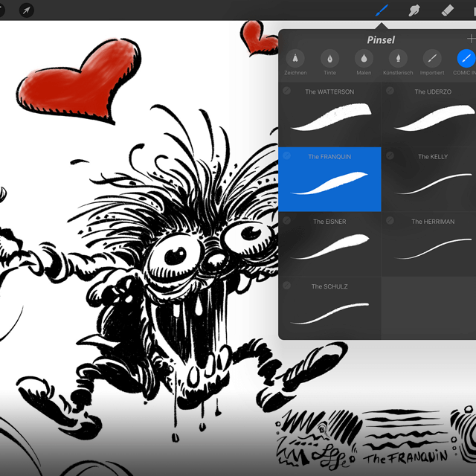Tap the large red heart on canvas

click(x=80, y=83)
